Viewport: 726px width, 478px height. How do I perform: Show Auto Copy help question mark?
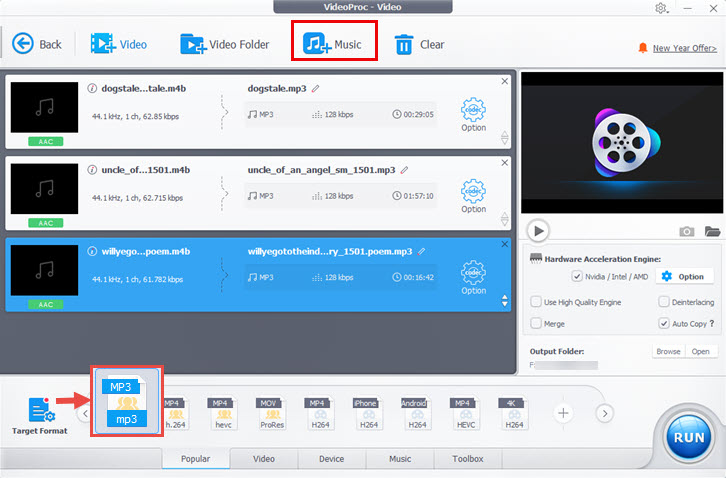point(712,323)
